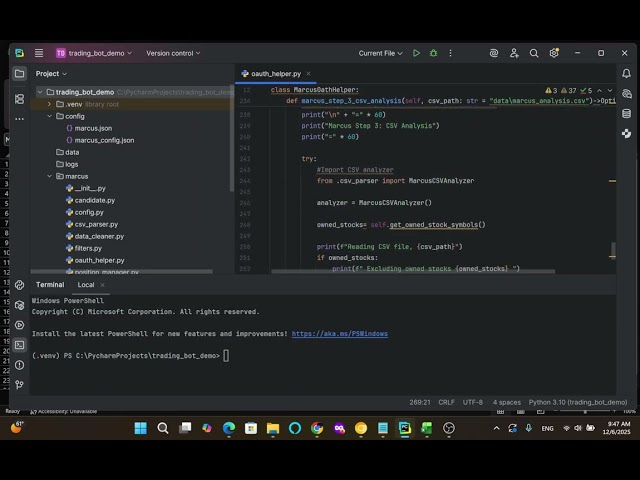
Task: Open the plugin icon below Database
Action: click(x=627, y=133)
